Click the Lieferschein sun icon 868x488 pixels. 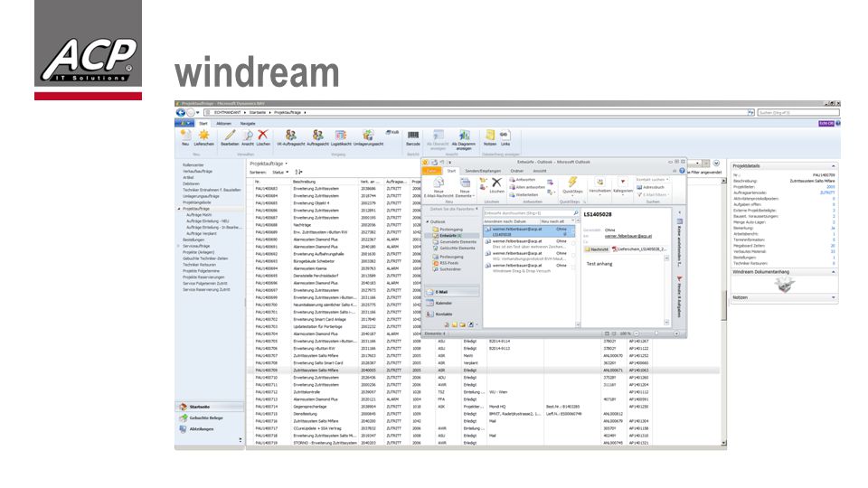pyautogui.click(x=203, y=135)
